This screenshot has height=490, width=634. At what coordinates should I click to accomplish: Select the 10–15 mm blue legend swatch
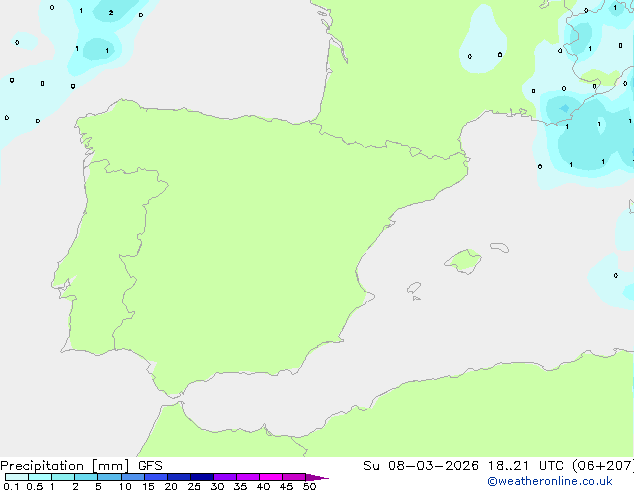133,477
